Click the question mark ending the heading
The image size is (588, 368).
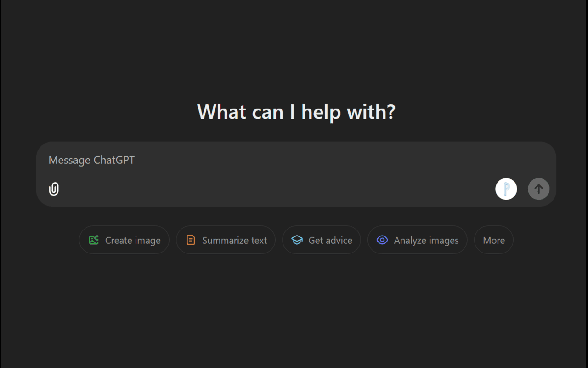click(x=391, y=112)
